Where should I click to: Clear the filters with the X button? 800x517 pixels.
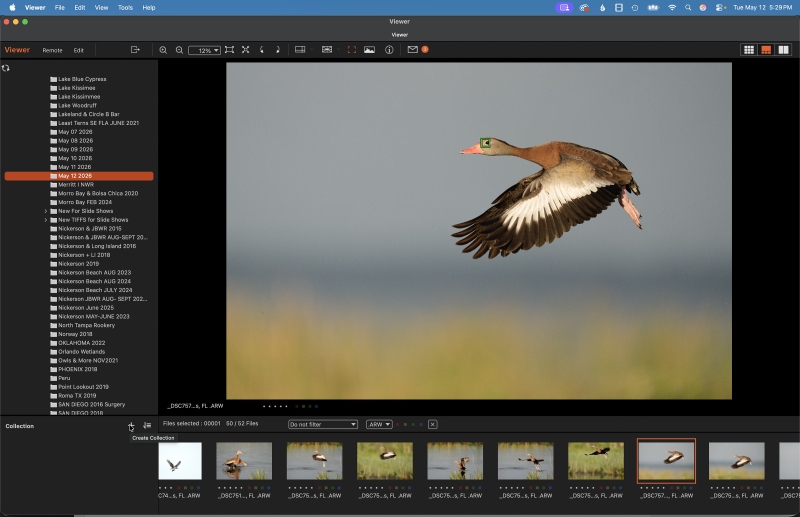click(433, 424)
